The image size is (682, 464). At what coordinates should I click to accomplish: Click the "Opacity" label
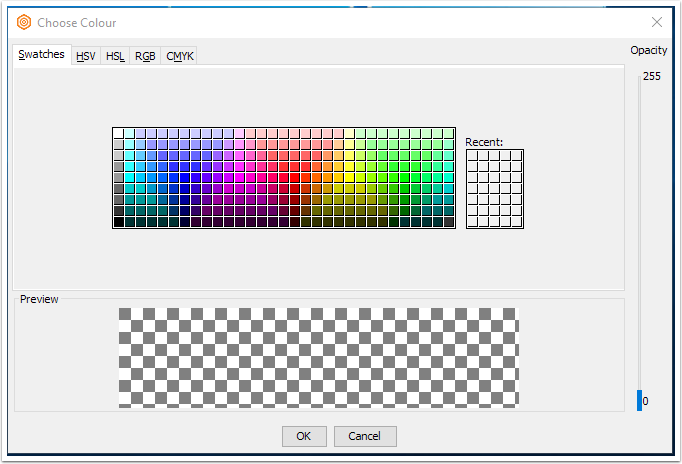point(649,50)
